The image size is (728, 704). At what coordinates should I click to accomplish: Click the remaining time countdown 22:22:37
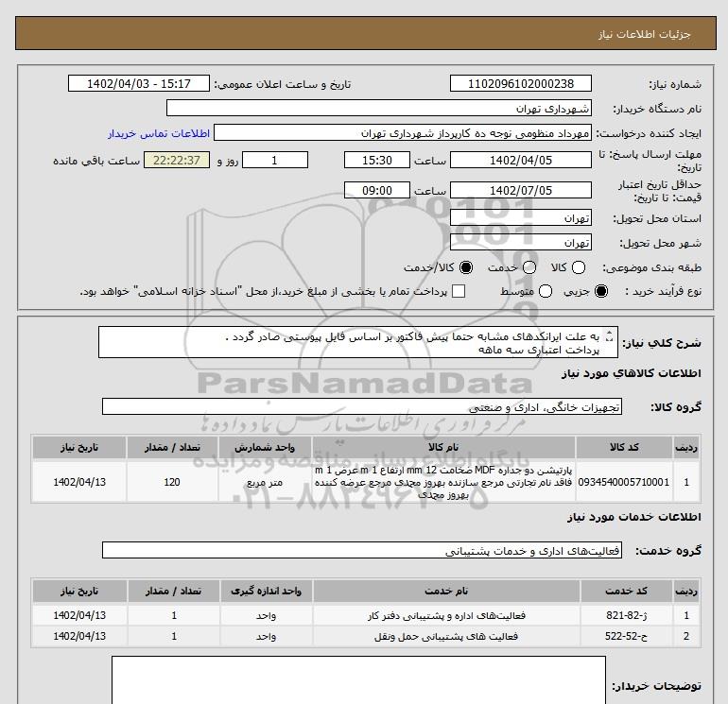[177, 160]
